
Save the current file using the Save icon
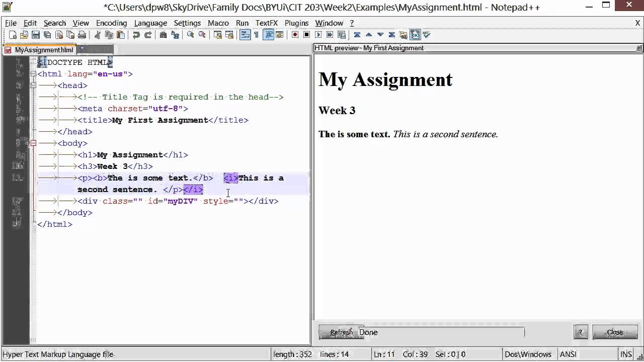click(36, 35)
